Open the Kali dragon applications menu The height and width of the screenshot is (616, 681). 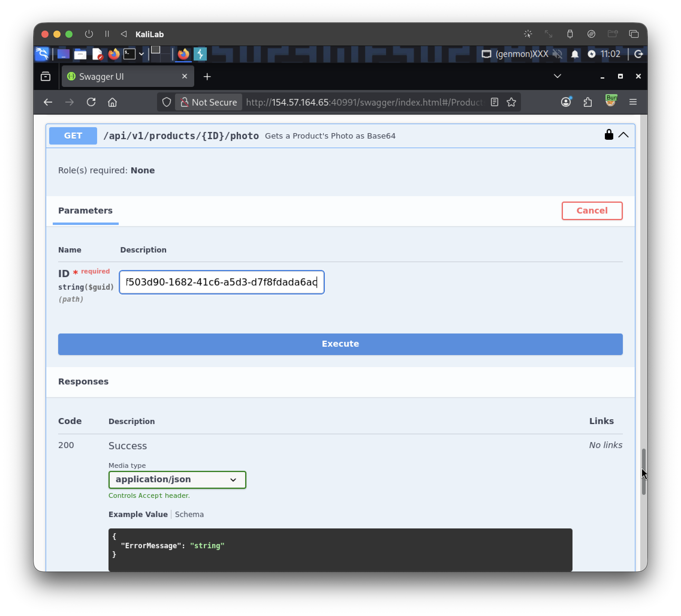coord(42,54)
